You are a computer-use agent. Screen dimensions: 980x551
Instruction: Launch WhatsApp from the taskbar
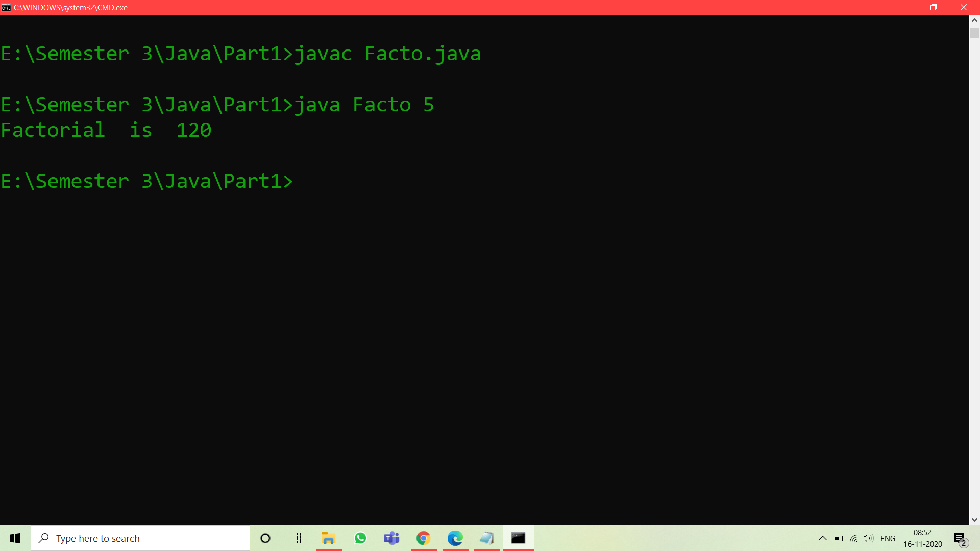(360, 538)
